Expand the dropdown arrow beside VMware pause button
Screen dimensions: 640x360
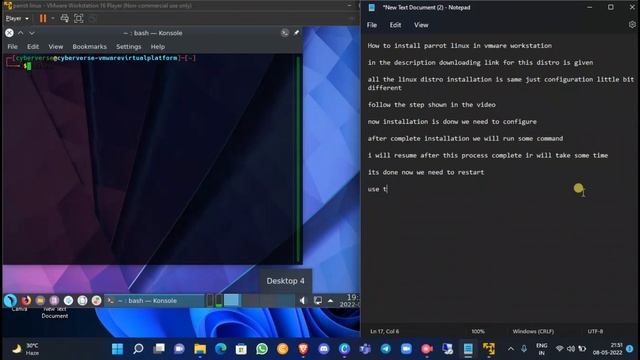coord(53,18)
